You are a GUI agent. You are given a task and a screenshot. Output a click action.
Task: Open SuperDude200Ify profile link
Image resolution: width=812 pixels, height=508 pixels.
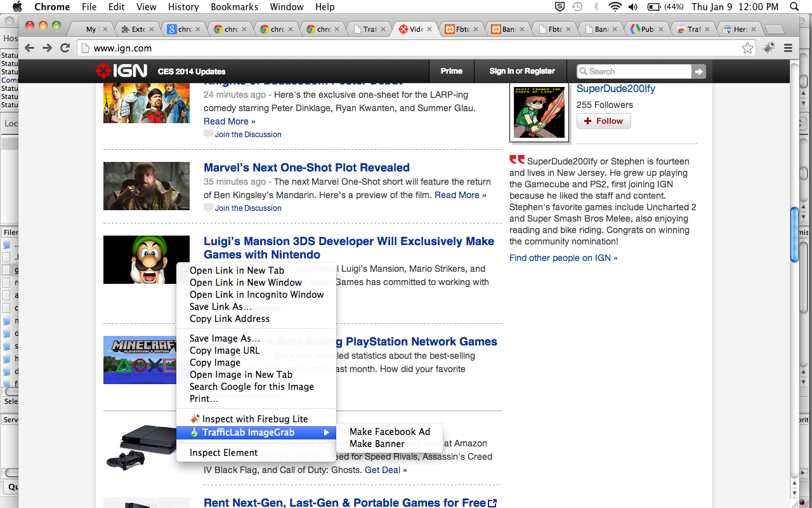point(615,89)
